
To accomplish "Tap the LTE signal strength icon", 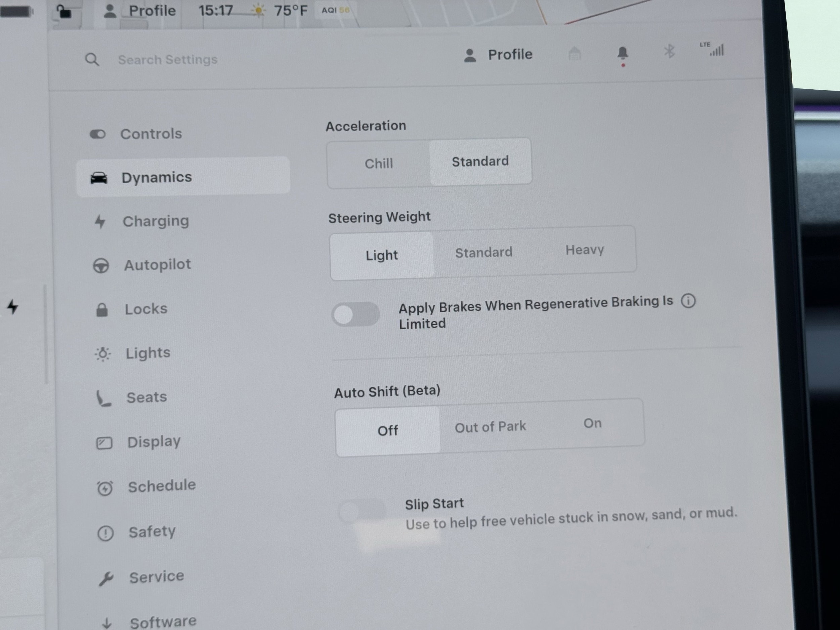I will coord(714,50).
